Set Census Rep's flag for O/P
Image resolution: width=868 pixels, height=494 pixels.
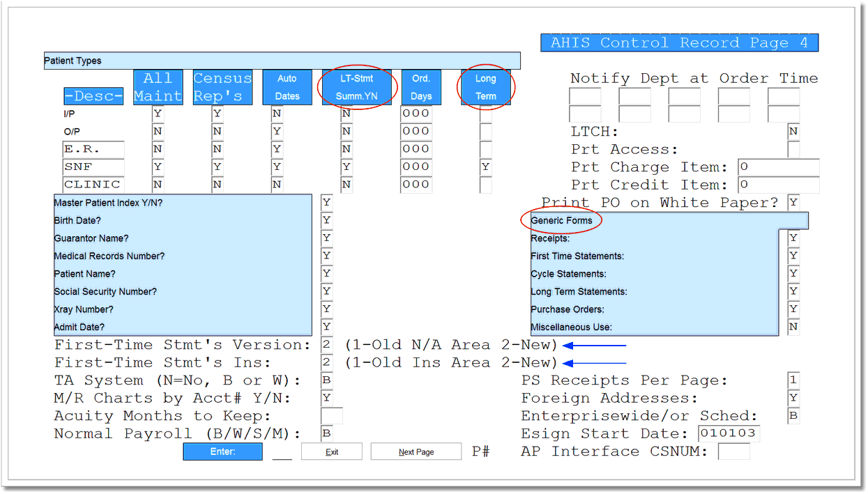coord(218,131)
